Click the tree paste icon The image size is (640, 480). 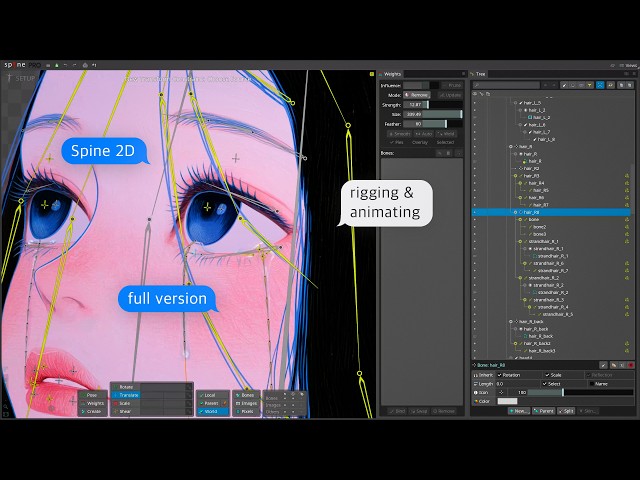point(629,85)
